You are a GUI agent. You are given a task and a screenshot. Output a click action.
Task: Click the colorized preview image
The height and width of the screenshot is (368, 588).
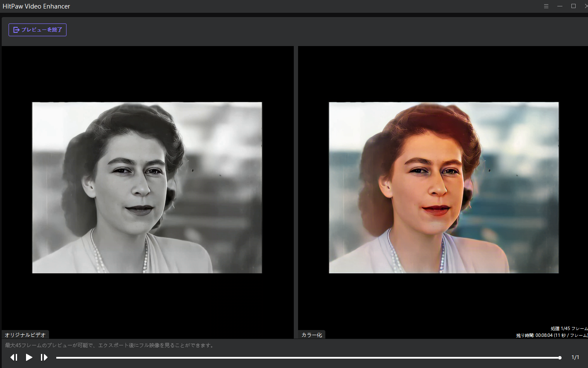click(444, 188)
